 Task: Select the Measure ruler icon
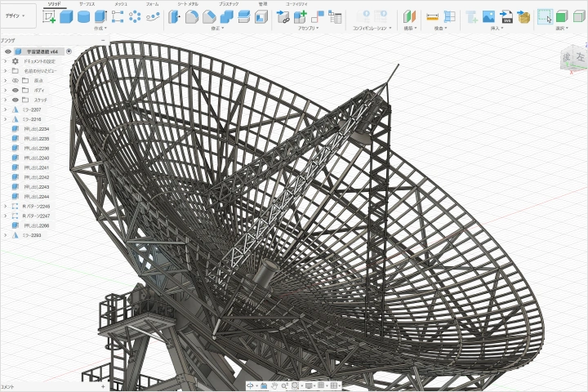click(x=432, y=17)
